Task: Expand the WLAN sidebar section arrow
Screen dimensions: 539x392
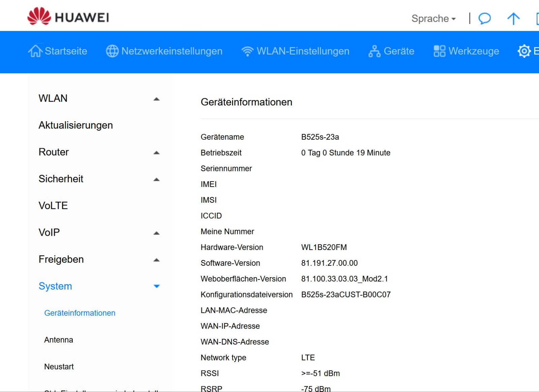Action: [x=156, y=99]
